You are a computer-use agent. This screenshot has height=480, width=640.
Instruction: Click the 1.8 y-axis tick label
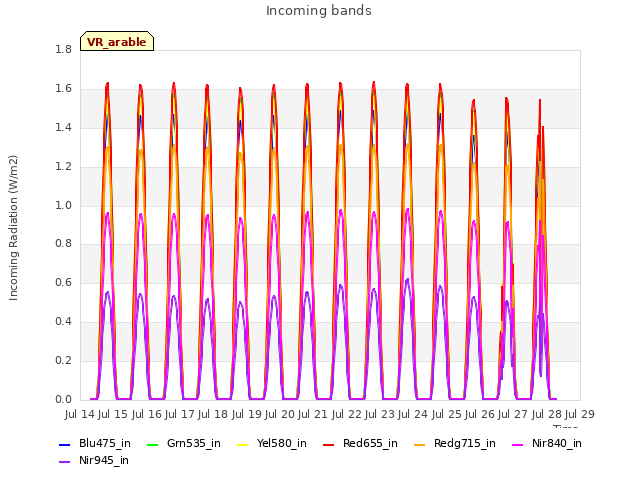(63, 49)
